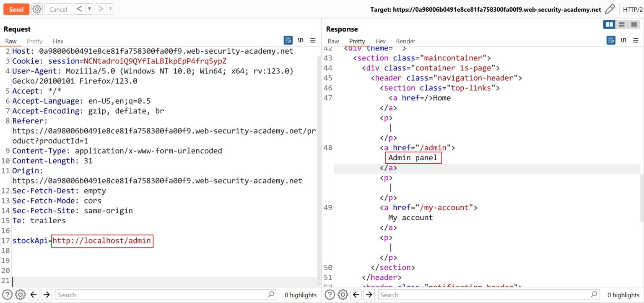Image resolution: width=644 pixels, height=303 pixels.
Task: Go to the next request with forward arrow
Action: tap(101, 9)
